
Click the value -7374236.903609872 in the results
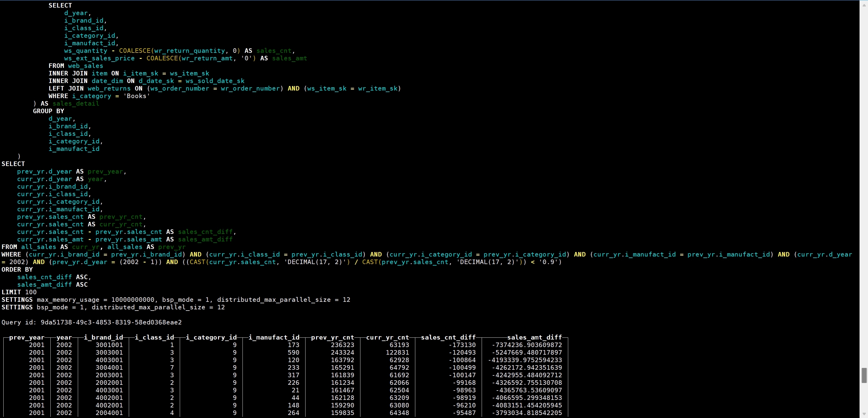tap(527, 345)
